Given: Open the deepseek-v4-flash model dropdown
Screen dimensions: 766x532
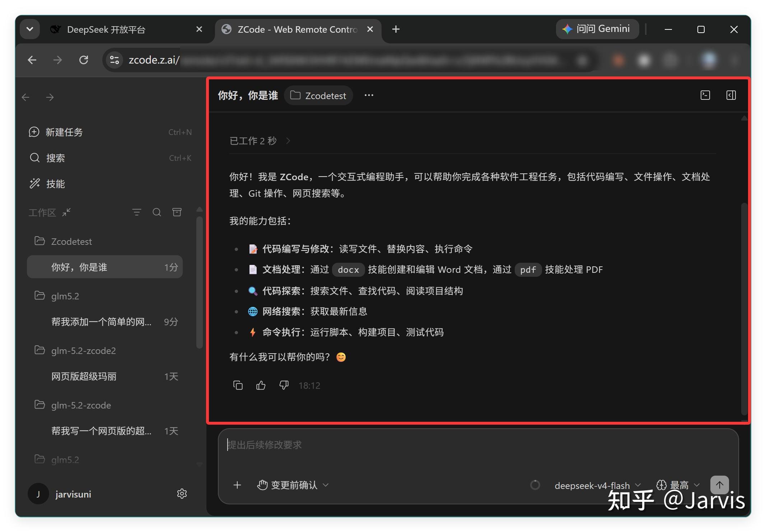Looking at the screenshot, I should click(598, 486).
